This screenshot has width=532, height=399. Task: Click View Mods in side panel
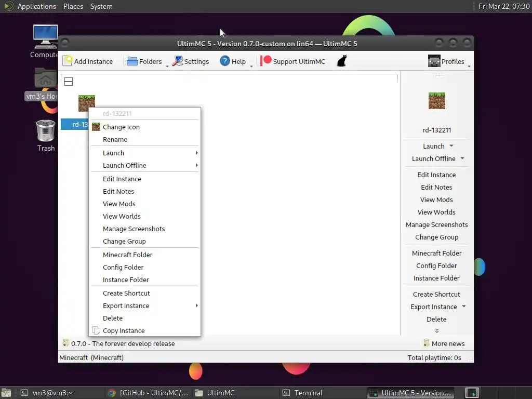pos(436,200)
